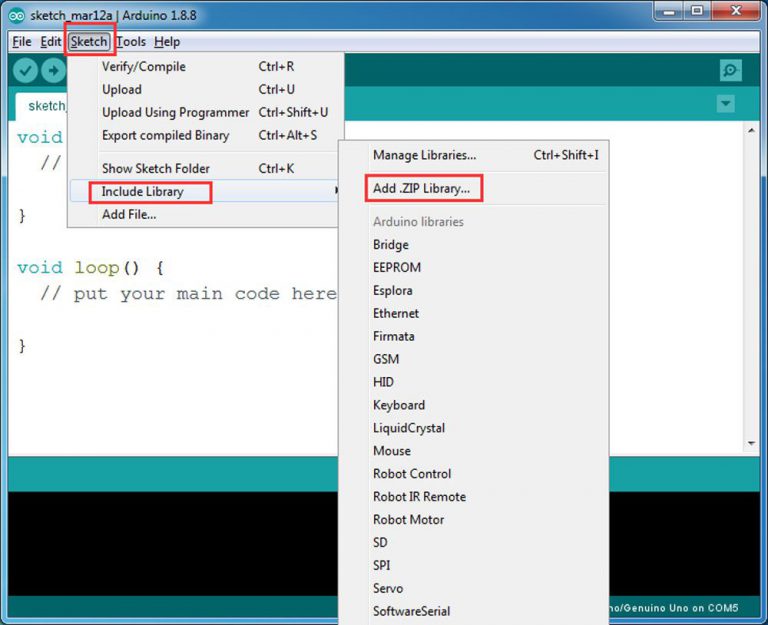Open the Tools menu
The width and height of the screenshot is (768, 625).
(130, 42)
